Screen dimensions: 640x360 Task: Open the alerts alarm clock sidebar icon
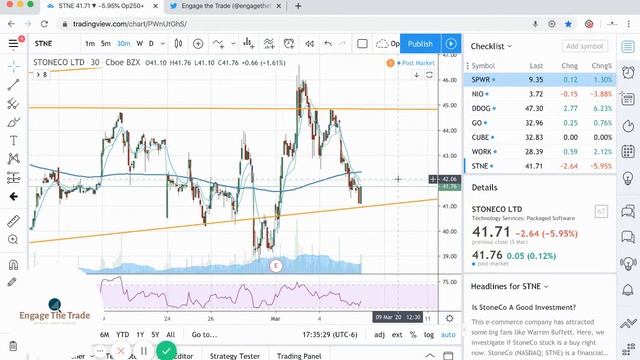coord(628,73)
